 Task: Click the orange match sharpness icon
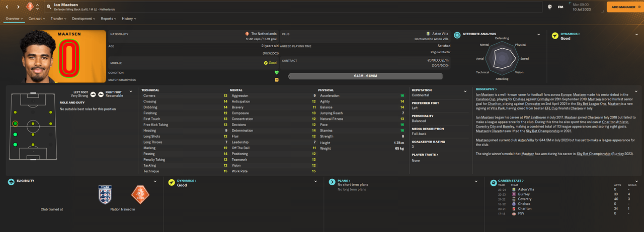[x=276, y=80]
